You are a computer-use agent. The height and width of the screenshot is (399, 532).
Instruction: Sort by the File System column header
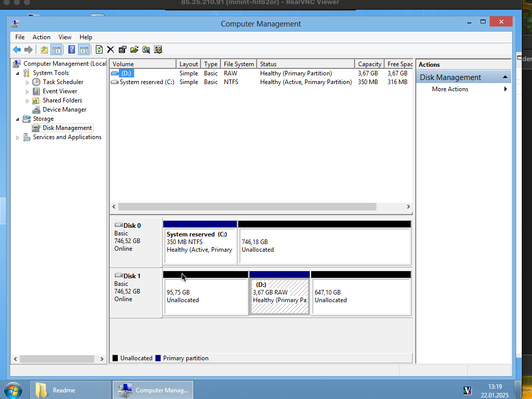coord(238,64)
